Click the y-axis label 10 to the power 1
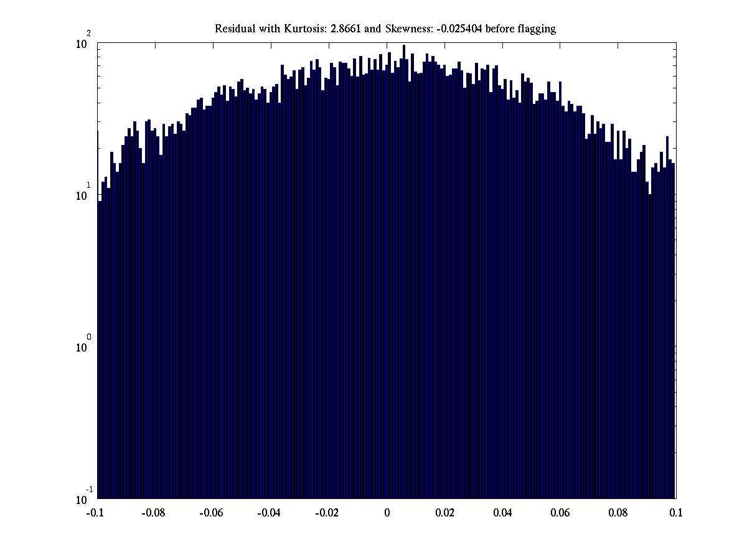 click(84, 192)
